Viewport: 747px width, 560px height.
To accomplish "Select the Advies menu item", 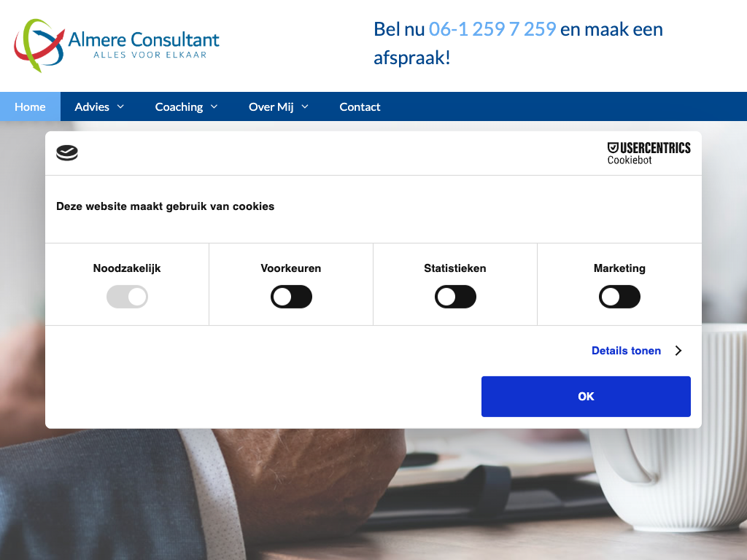I will click(92, 106).
